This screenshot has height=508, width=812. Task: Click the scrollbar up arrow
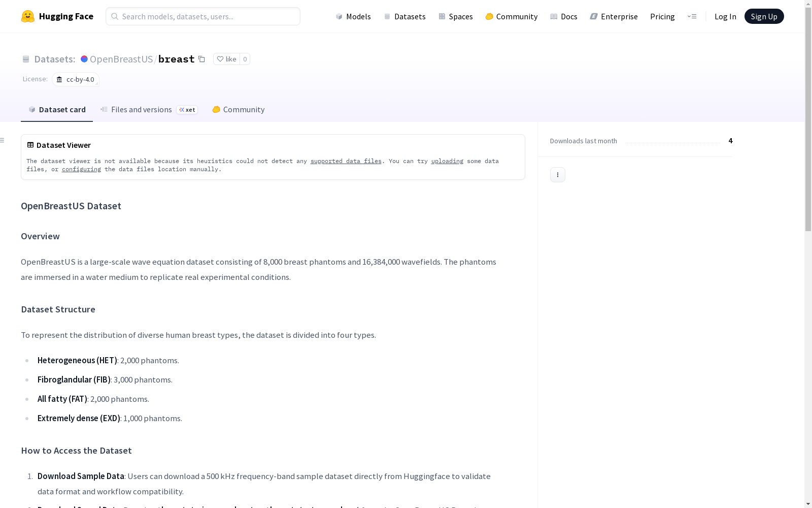[808, 4]
